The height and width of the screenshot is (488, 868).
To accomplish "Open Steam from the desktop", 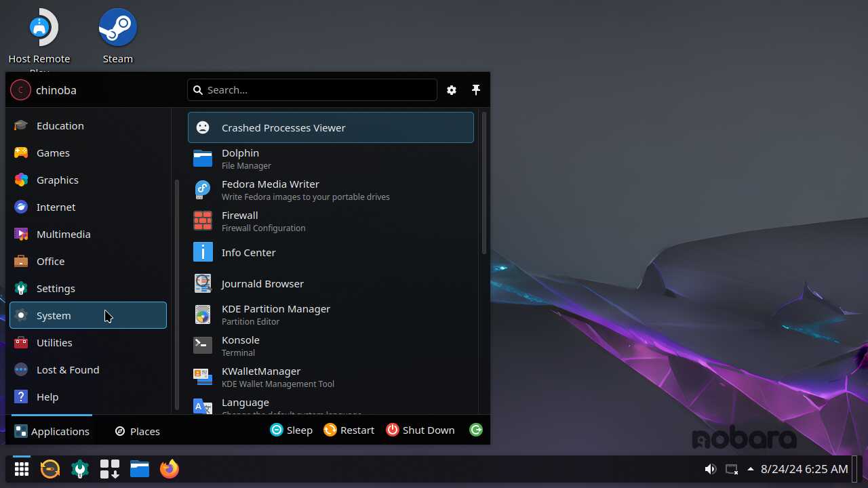I will (118, 37).
